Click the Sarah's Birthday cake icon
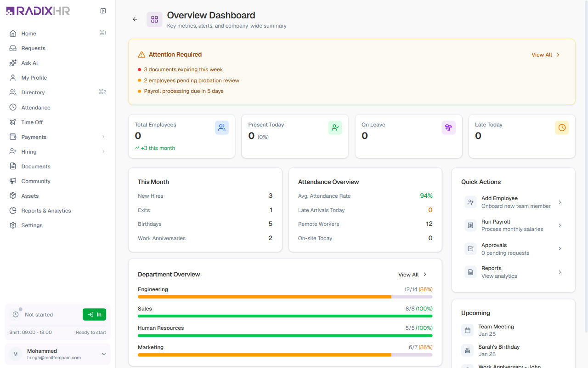 click(468, 351)
